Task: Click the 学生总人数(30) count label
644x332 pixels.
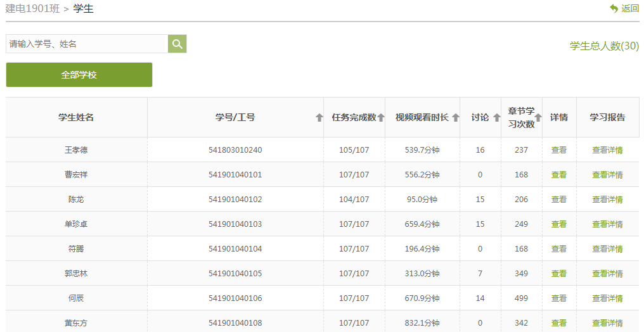Action: pyautogui.click(x=604, y=46)
